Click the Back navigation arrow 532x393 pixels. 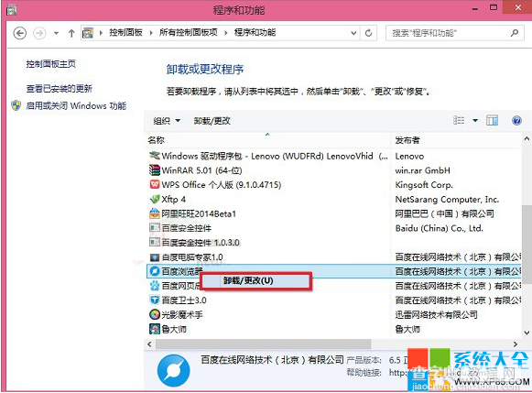pos(19,33)
